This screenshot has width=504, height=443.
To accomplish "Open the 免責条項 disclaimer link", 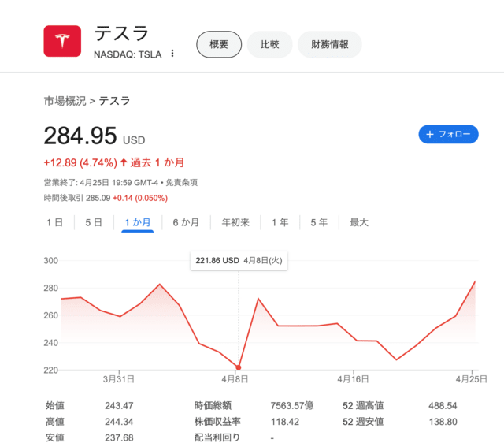I will click(182, 182).
